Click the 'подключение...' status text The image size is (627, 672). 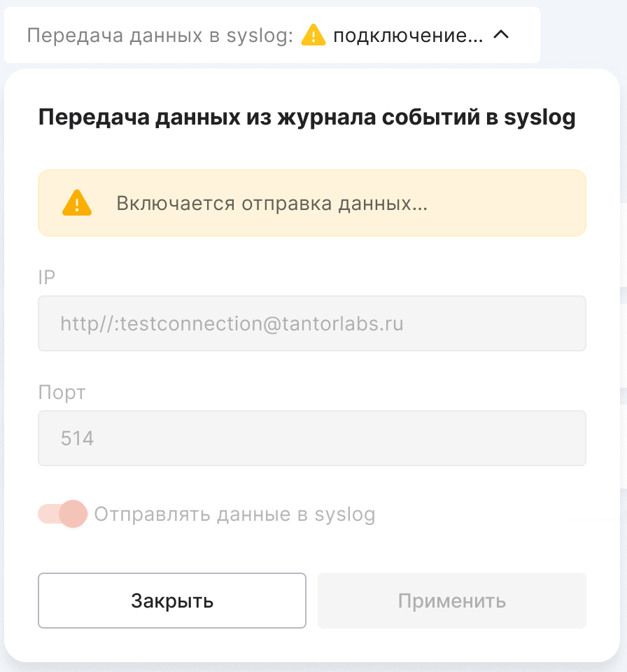click(407, 35)
